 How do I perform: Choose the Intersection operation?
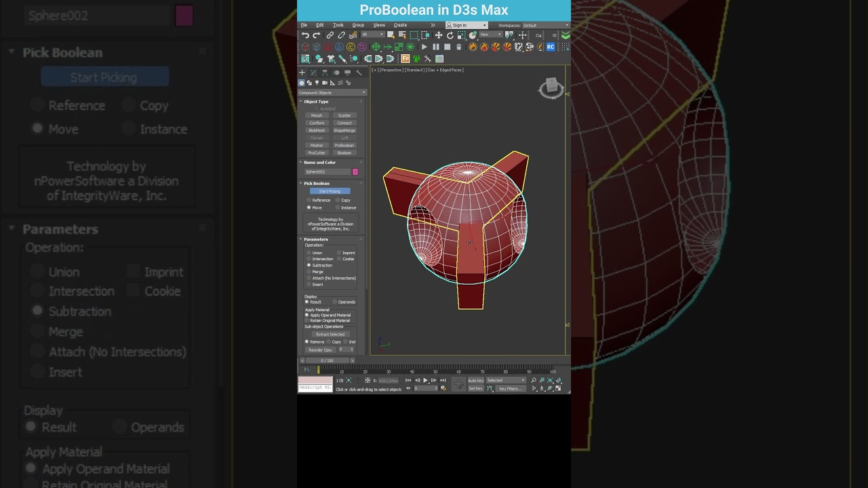[319, 259]
